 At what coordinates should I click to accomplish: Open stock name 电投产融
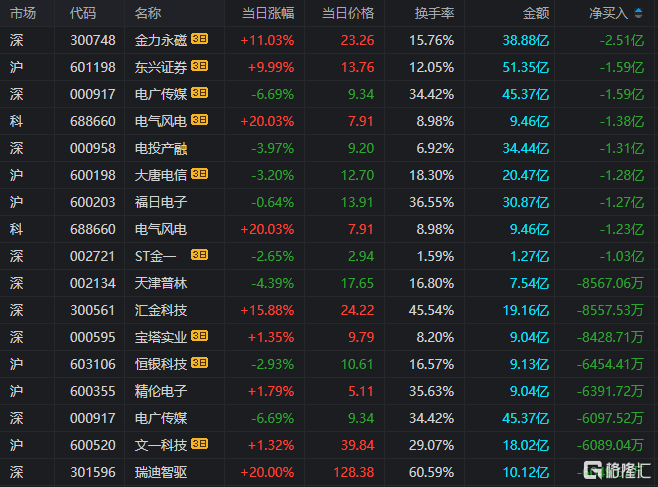[x=161, y=148]
